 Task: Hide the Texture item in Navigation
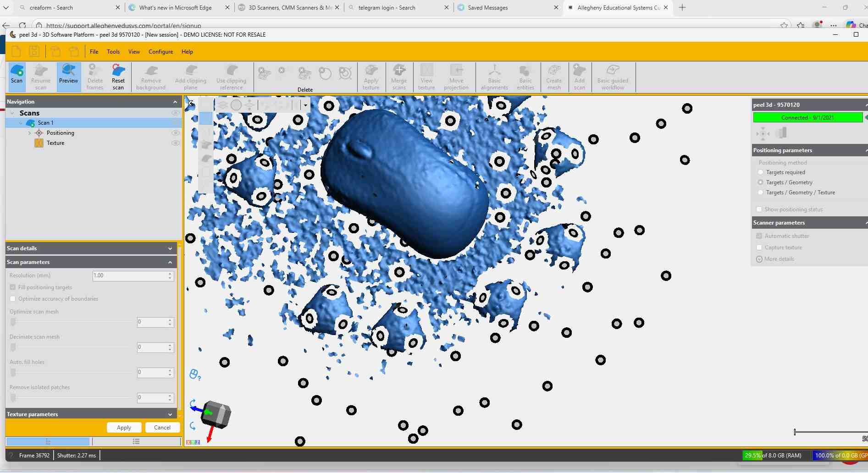pos(176,143)
